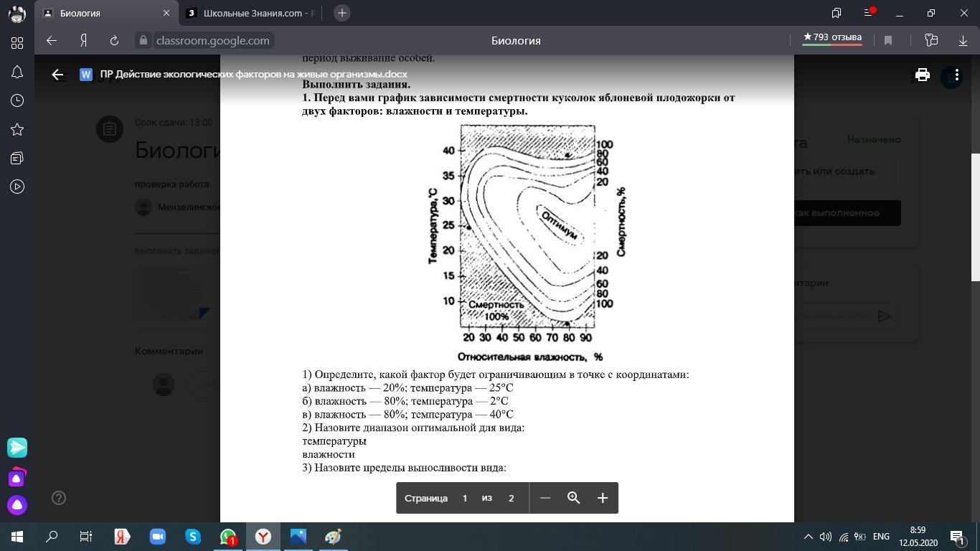Click the page vertical scrollbar
The image size is (980, 551).
click(976, 217)
